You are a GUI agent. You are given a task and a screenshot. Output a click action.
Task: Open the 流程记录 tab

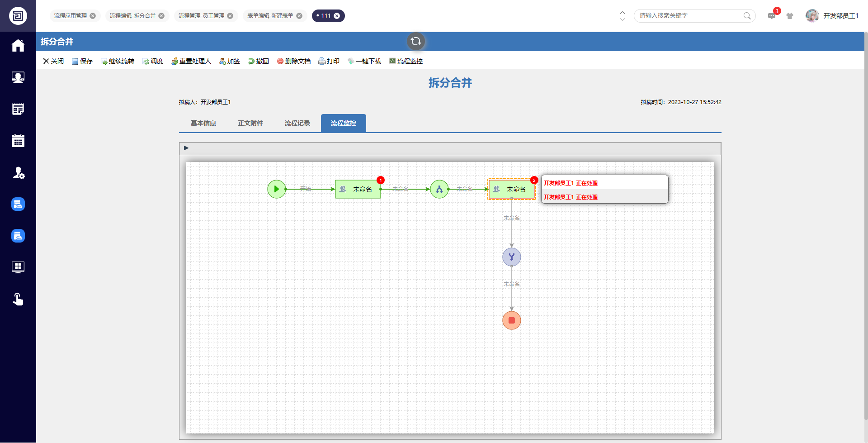(297, 123)
